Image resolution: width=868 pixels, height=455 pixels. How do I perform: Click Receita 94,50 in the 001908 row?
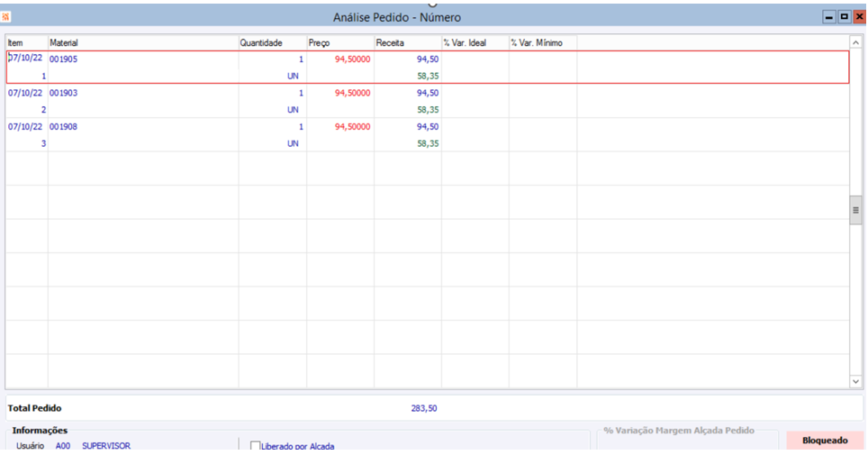[x=428, y=127]
